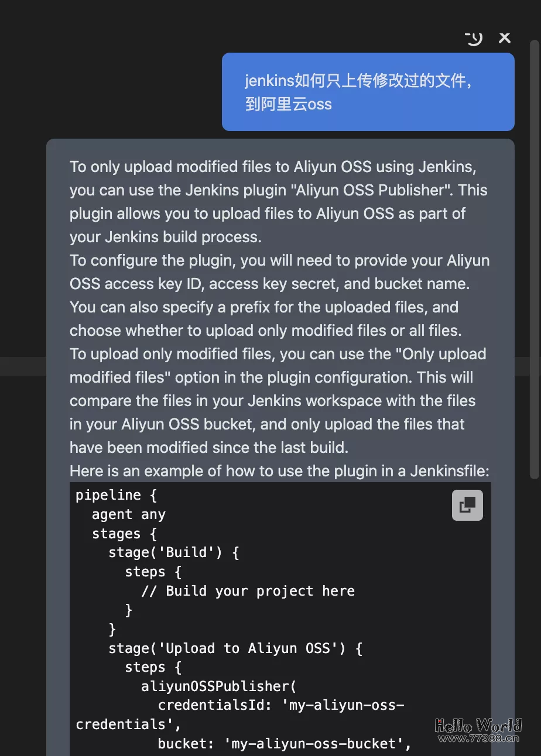Image resolution: width=541 pixels, height=756 pixels.
Task: Click the "// Build your project here" comment
Action: (248, 591)
